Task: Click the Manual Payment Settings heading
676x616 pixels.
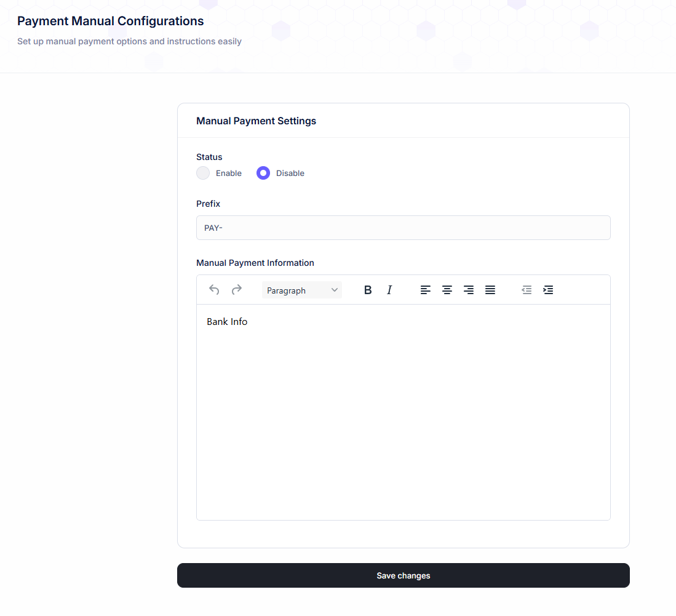Action: tap(256, 121)
